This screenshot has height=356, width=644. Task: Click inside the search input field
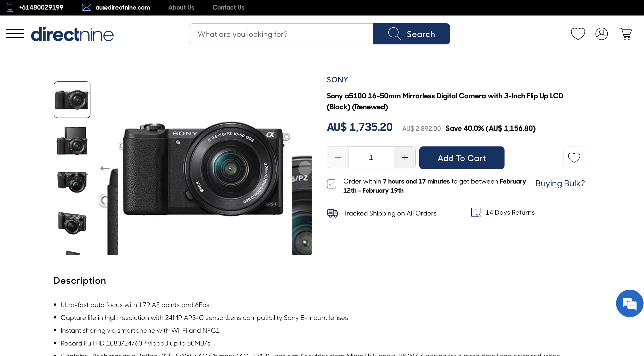pyautogui.click(x=281, y=34)
